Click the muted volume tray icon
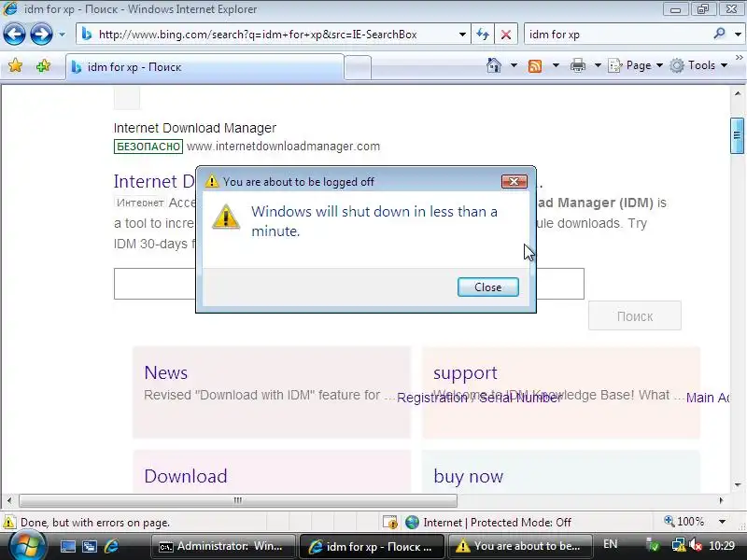 pyautogui.click(x=696, y=546)
